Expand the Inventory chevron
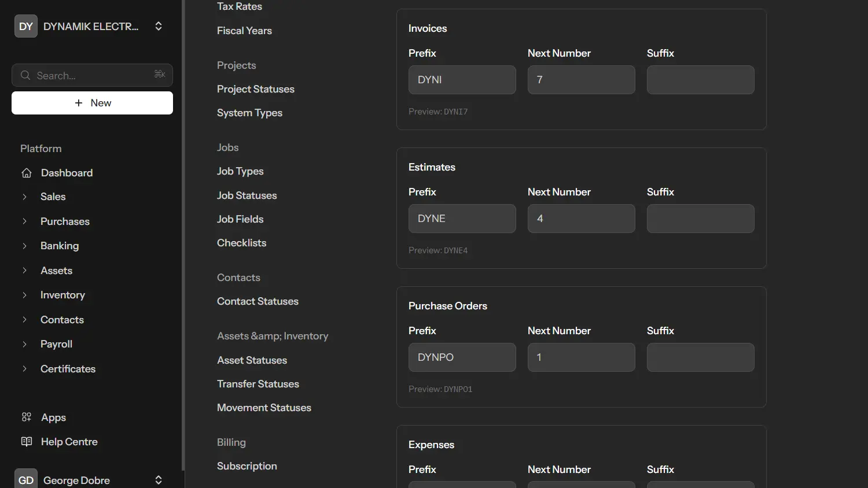Screen dimensions: 868x488 tap(24, 295)
